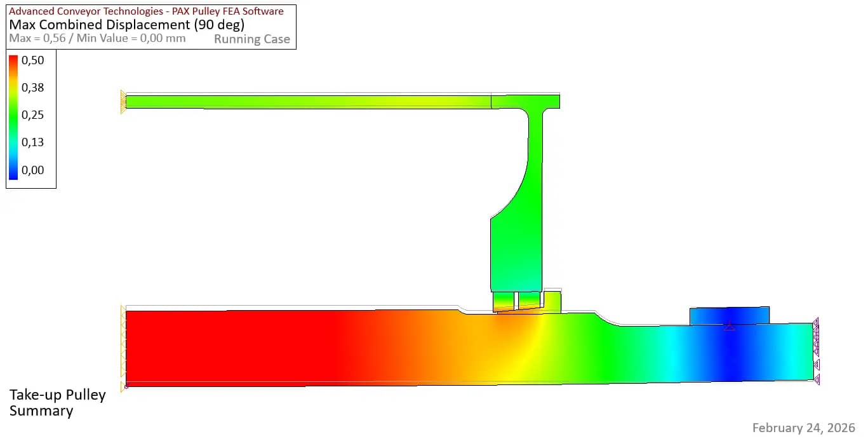Click the 0,00 legend value
The width and height of the screenshot is (868, 441).
pos(32,170)
